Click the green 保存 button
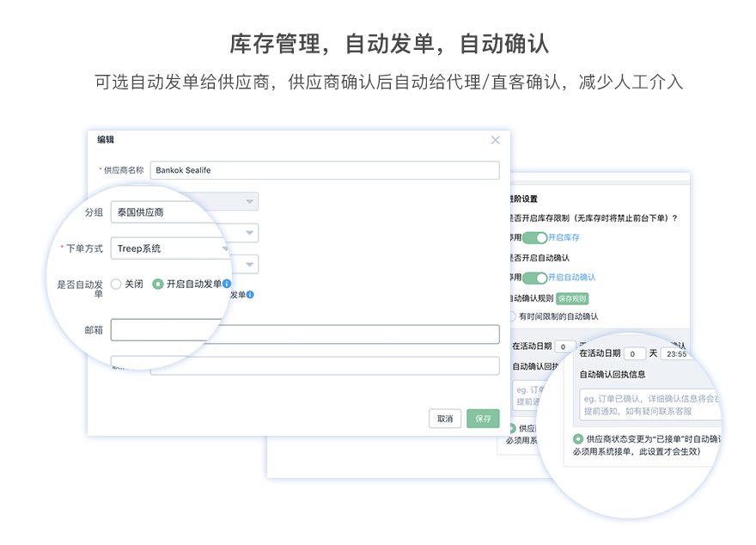 (483, 419)
